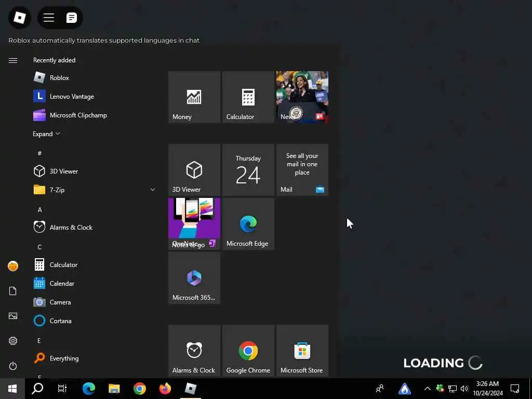Open Settings gear in Start sidebar
Image resolution: width=532 pixels, height=399 pixels.
pos(13,341)
